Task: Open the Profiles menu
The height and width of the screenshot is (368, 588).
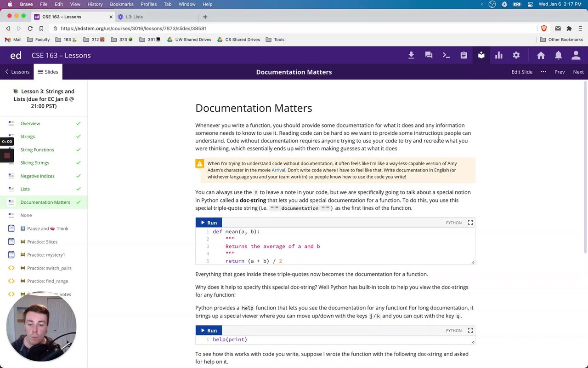Action: pyautogui.click(x=148, y=4)
